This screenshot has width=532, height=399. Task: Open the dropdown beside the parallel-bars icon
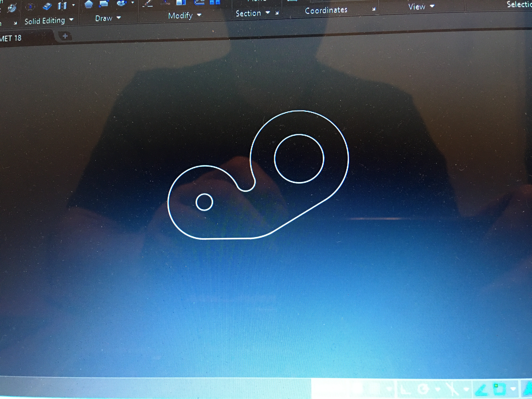tap(73, 5)
